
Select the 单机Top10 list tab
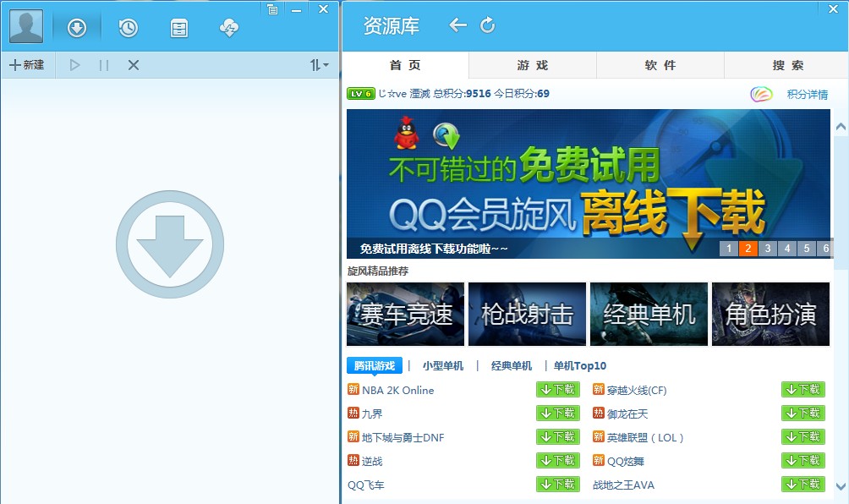pyautogui.click(x=580, y=366)
